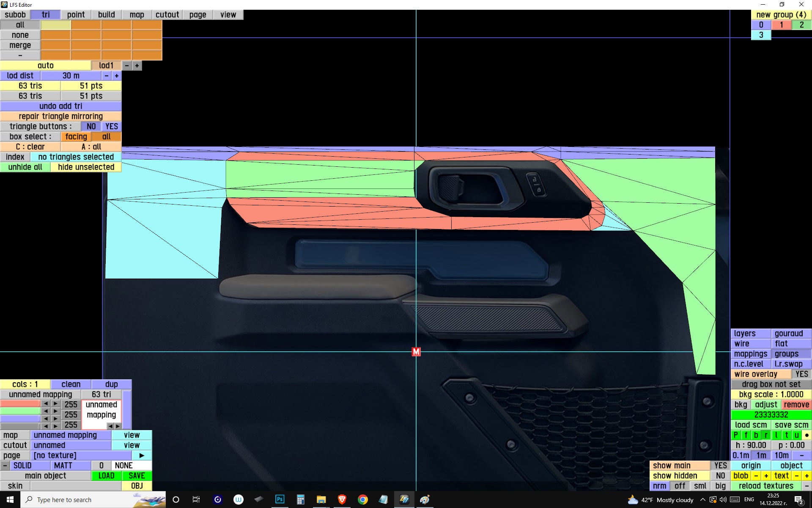Open Photoshop from the taskbar
Screen dimensions: 812x508
[x=280, y=500]
